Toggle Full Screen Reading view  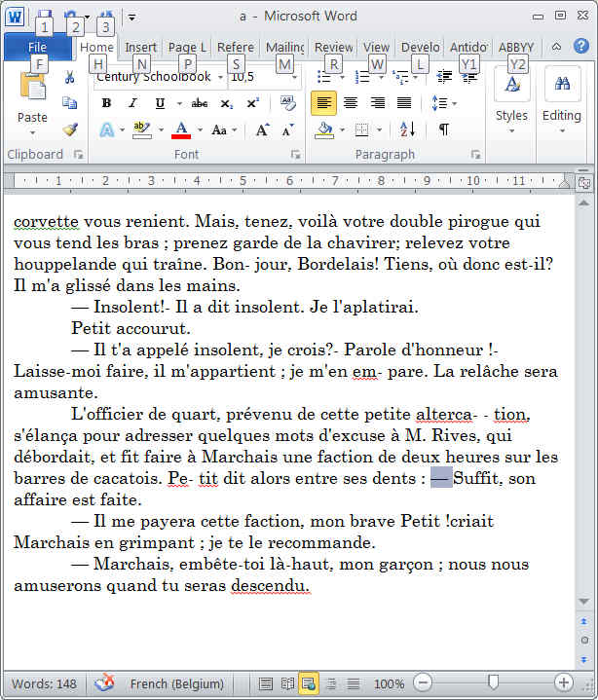tap(287, 683)
